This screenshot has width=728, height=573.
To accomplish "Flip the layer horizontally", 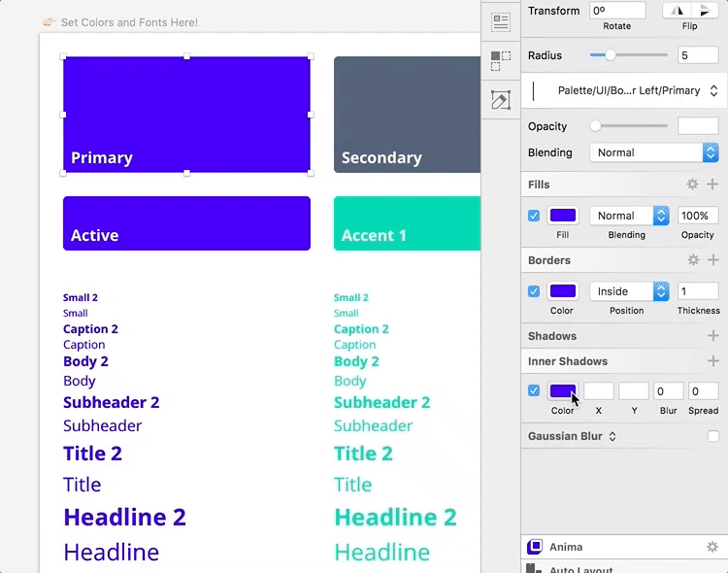I will pyautogui.click(x=678, y=11).
